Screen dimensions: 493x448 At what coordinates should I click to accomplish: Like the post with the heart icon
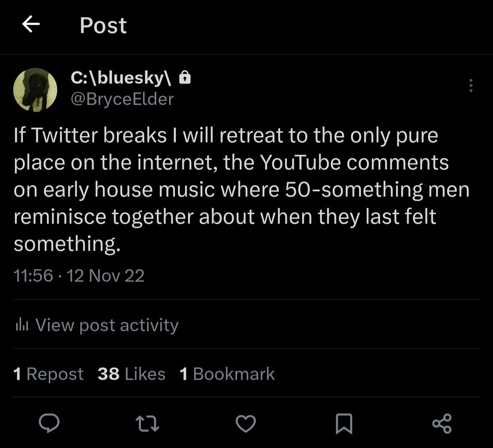(x=246, y=423)
